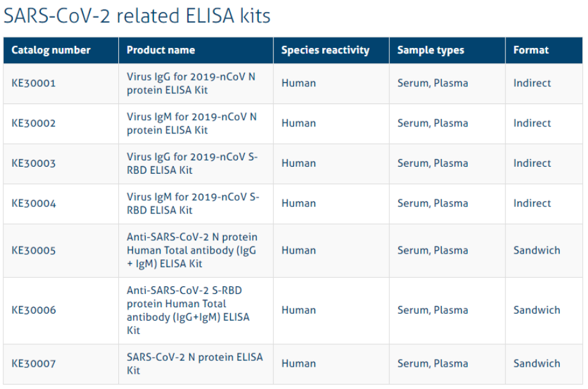This screenshot has width=588, height=389.
Task: Click the Catalog number column header
Action: coord(51,50)
